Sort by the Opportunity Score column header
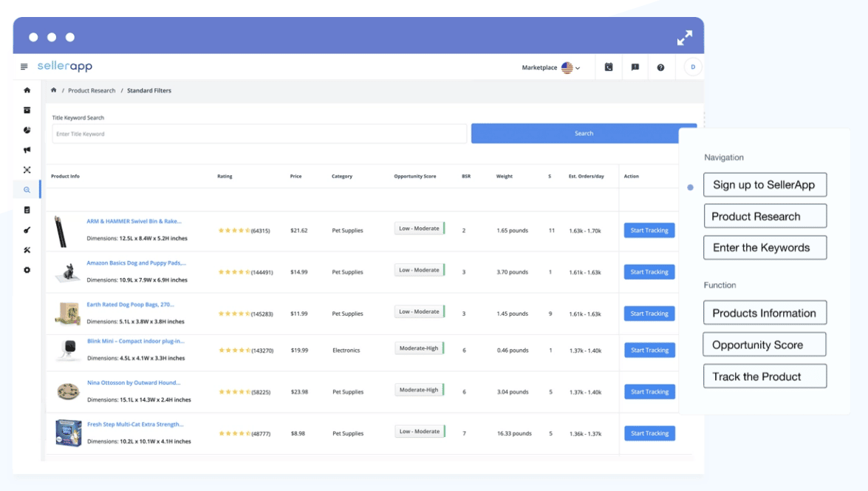868x491 pixels. click(414, 176)
